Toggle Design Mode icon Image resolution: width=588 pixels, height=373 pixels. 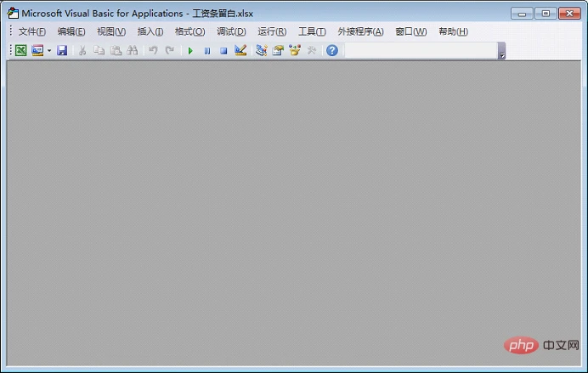point(240,50)
